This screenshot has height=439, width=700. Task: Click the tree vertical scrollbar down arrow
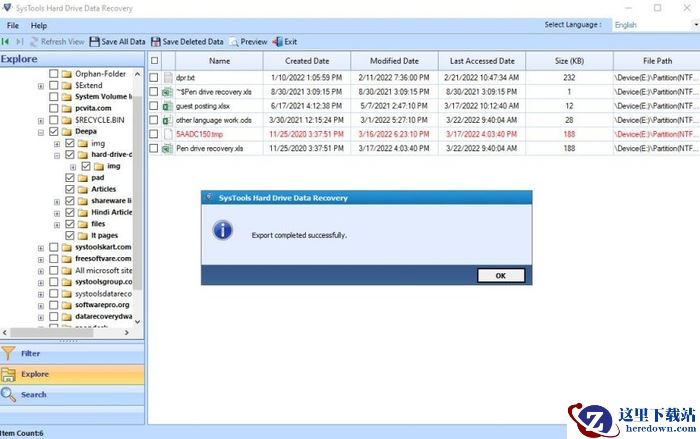click(x=138, y=322)
